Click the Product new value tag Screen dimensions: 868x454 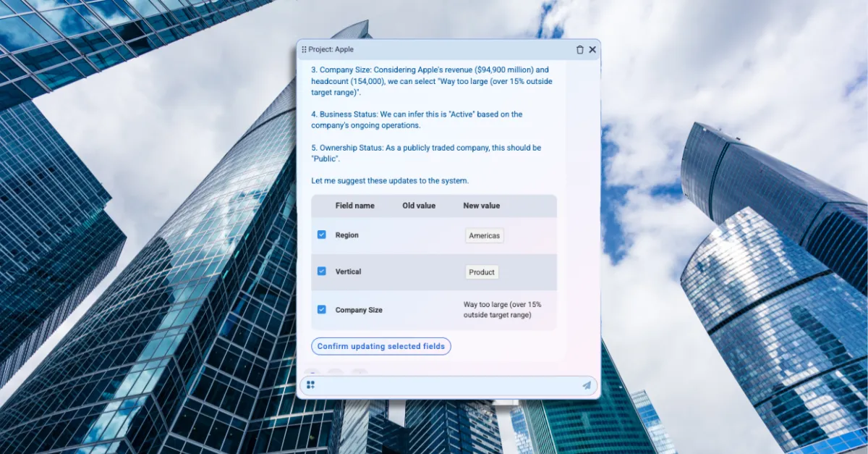click(482, 272)
